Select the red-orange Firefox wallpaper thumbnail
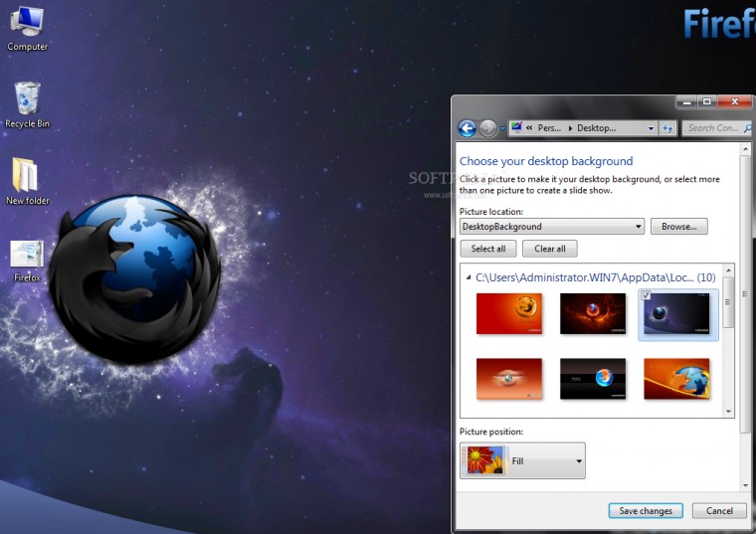Image resolution: width=756 pixels, height=534 pixels. click(x=509, y=314)
